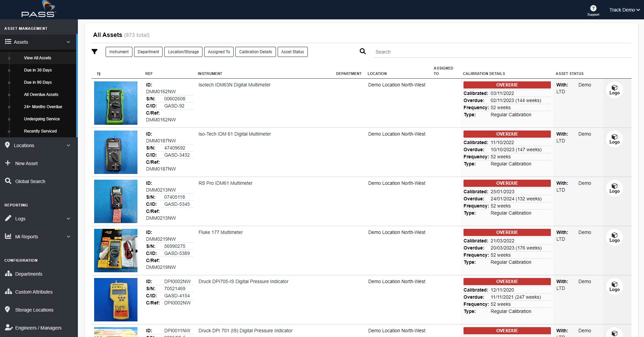This screenshot has height=337, width=644.
Task: Open the Iso-Tech IDM 61 multimeter thumbnail
Action: coord(116,152)
